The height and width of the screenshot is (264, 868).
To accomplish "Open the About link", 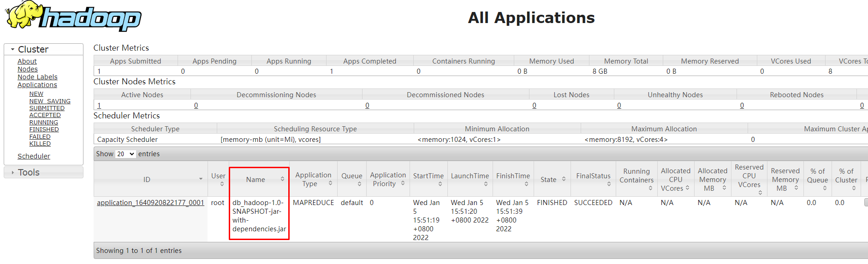I will point(27,61).
